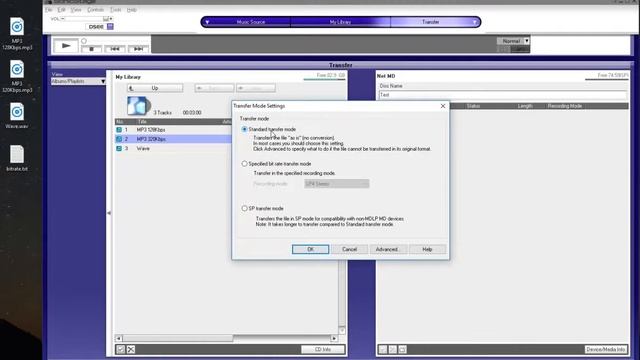Click the scrollbar right arrow in My Library
The width and height of the screenshot is (640, 360).
(x=334, y=338)
